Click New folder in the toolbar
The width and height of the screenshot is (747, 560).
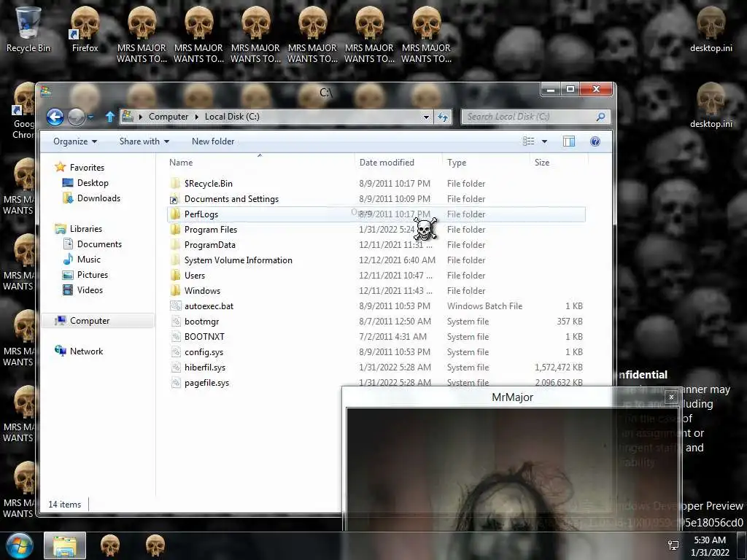pyautogui.click(x=213, y=141)
